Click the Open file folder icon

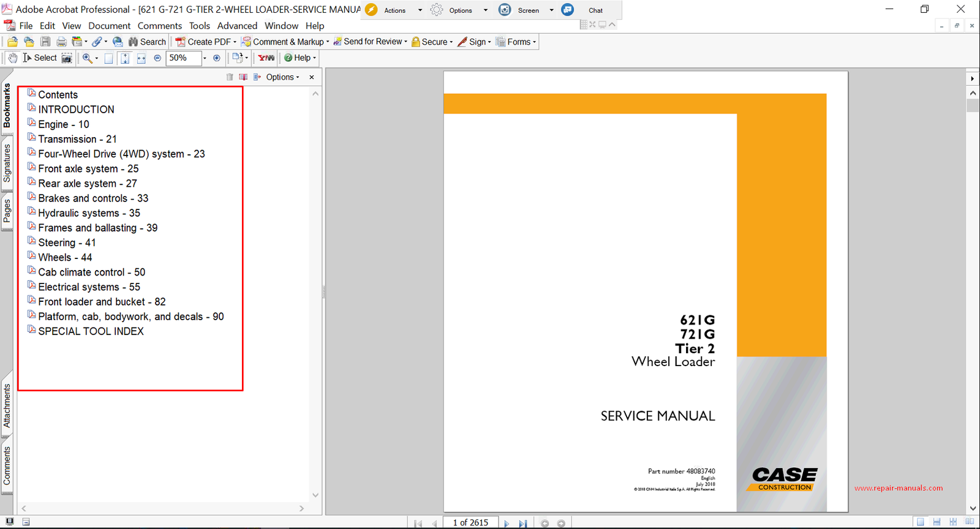12,42
